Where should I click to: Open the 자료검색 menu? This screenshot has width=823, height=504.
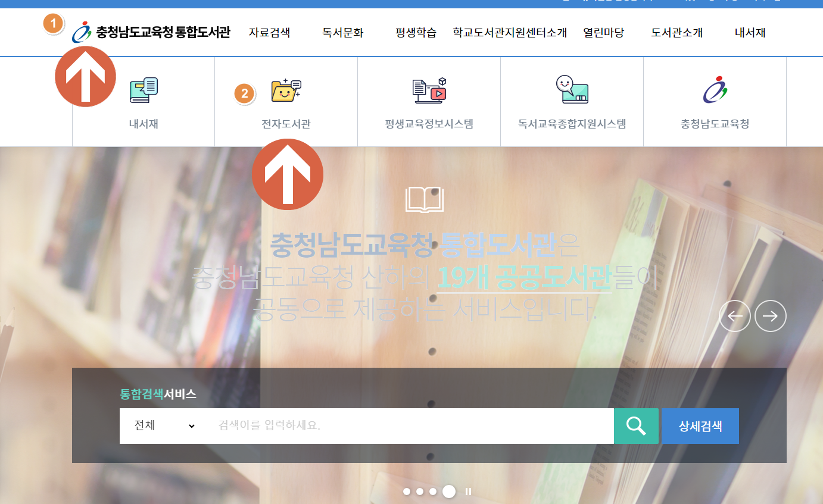tap(269, 33)
